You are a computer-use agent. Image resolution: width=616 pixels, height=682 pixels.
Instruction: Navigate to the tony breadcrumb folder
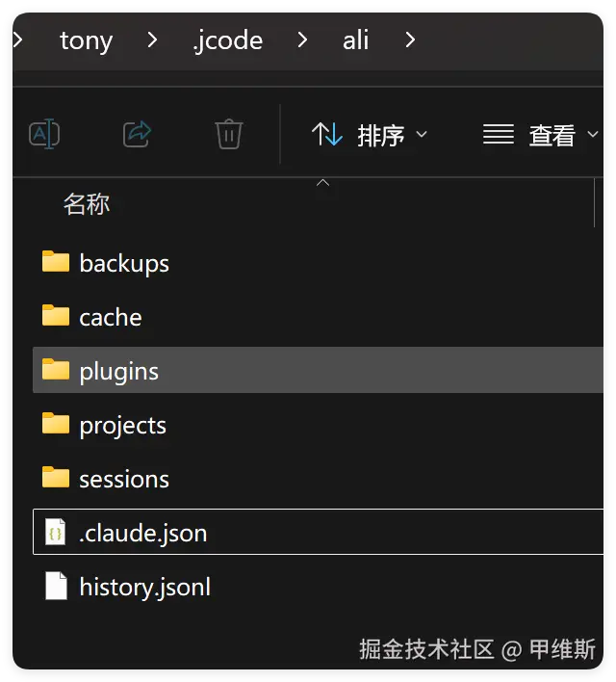(x=86, y=40)
